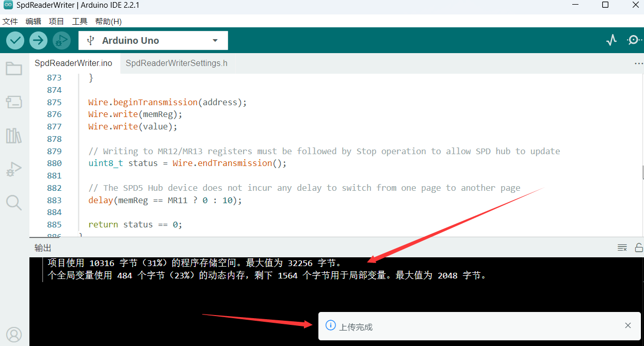Minimize the Arduino IDE window

575,5
